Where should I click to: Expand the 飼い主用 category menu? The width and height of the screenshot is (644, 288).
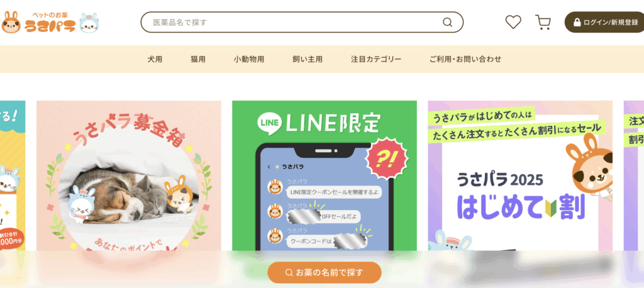click(x=307, y=59)
